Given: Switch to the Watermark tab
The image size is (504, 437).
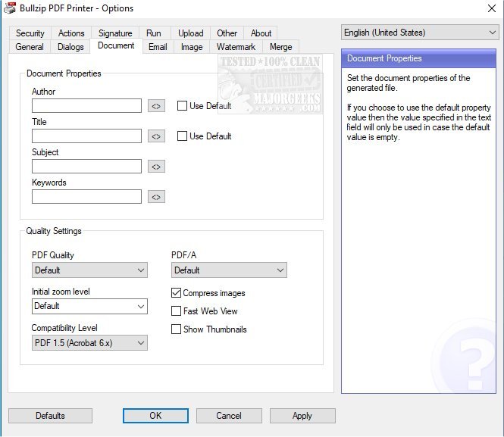Looking at the screenshot, I should tap(236, 47).
